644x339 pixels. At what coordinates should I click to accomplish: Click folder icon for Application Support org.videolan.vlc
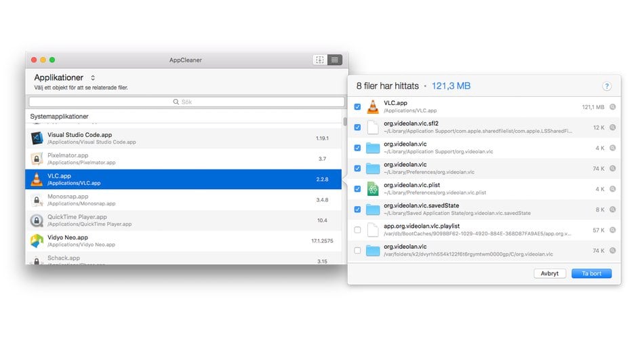pos(373,148)
